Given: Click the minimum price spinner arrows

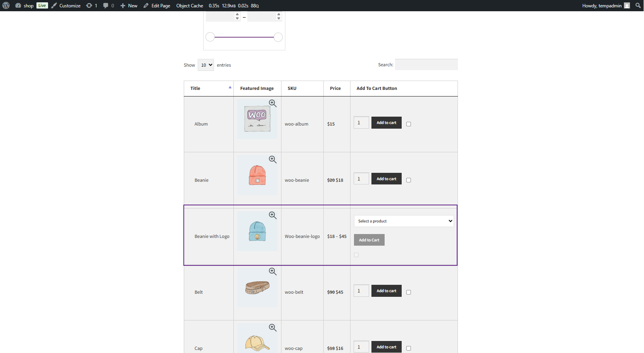Looking at the screenshot, I should [237, 16].
